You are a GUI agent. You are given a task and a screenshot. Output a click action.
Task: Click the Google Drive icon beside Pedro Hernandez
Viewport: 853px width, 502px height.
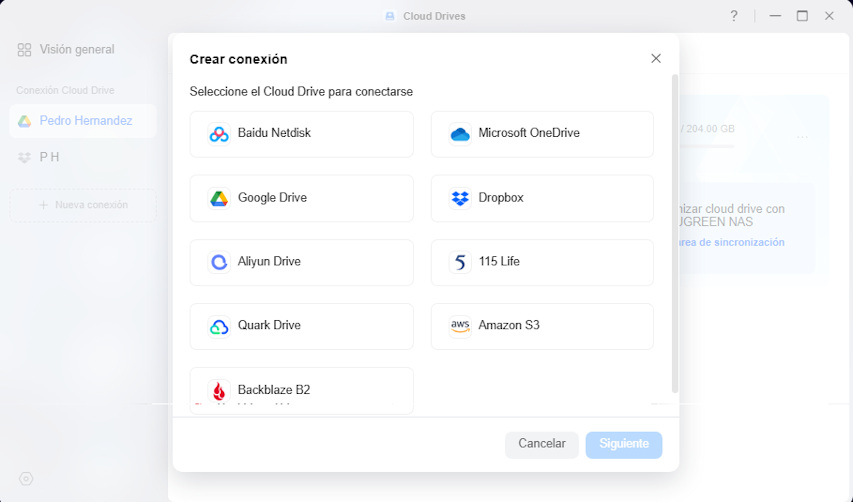(x=24, y=121)
